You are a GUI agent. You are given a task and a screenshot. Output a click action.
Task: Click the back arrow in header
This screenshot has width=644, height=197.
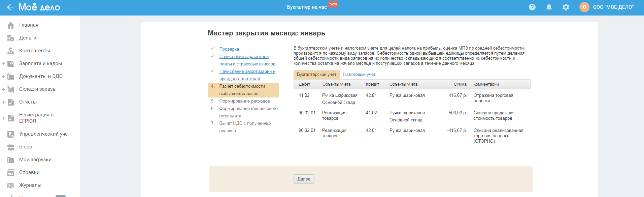[x=10, y=7]
